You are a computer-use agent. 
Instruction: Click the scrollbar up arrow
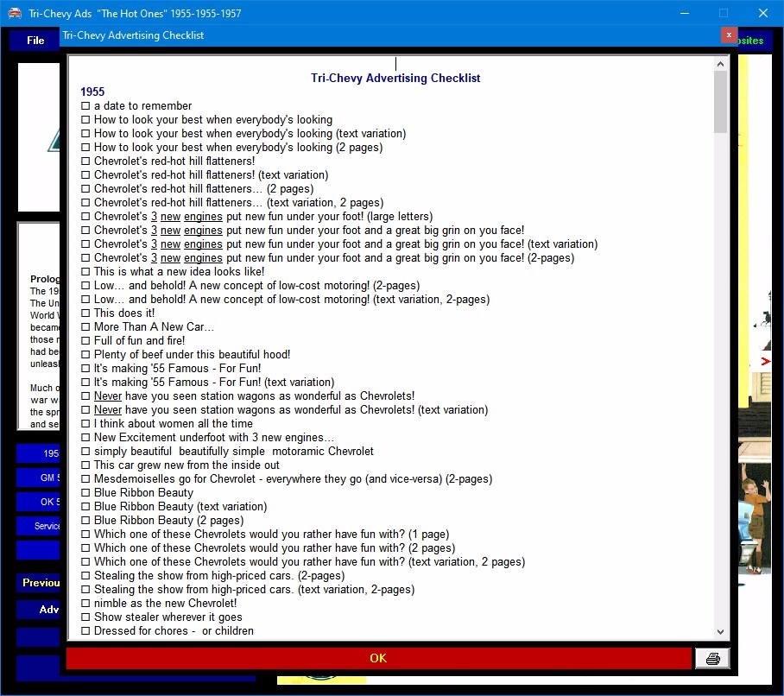click(x=720, y=64)
